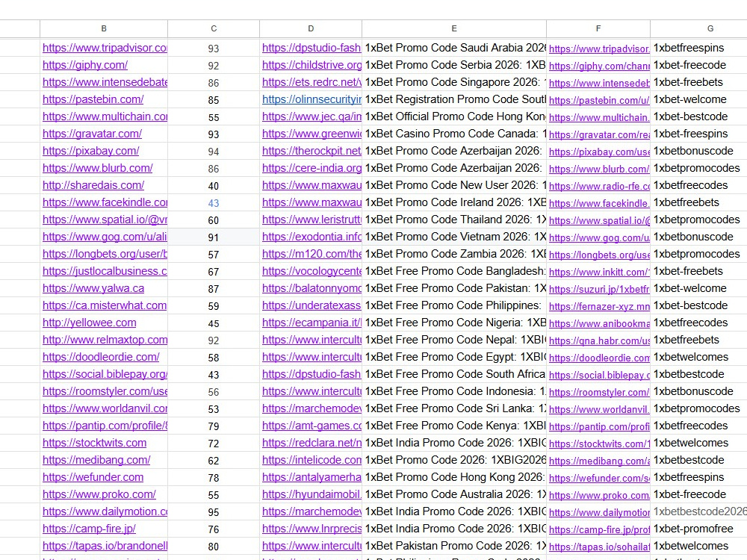
Task: Open the ca.misterwhat.com link
Action: pos(105,305)
